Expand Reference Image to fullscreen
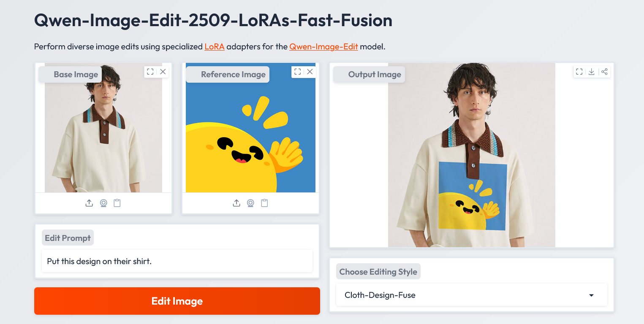The width and height of the screenshot is (644, 324). click(298, 72)
